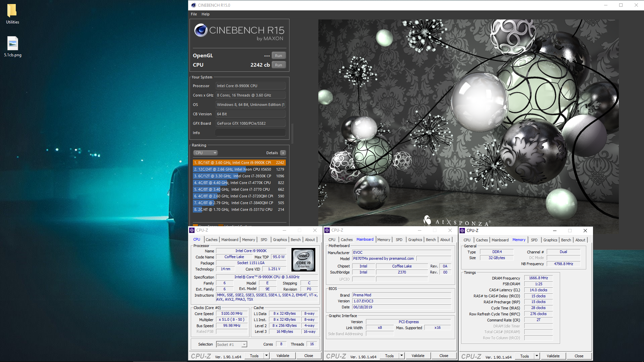Click the Cinebench rendered scene image
644x362 pixels.
click(x=468, y=123)
